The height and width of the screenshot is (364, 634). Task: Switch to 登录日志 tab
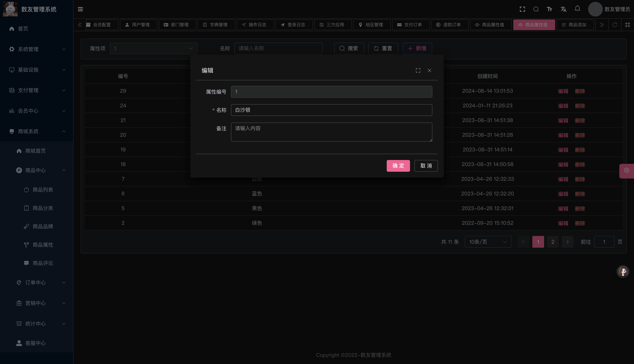[x=294, y=25]
